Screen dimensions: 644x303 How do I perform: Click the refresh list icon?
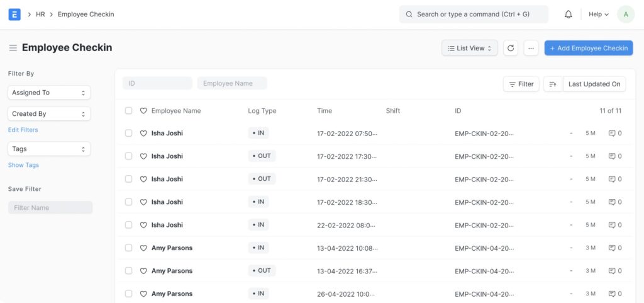[511, 49]
